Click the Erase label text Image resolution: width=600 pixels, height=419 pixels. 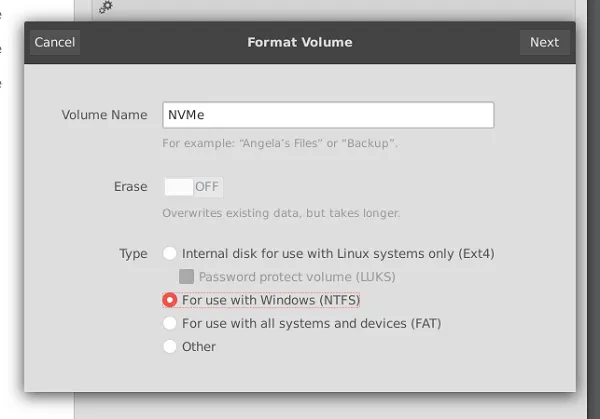pos(130,187)
